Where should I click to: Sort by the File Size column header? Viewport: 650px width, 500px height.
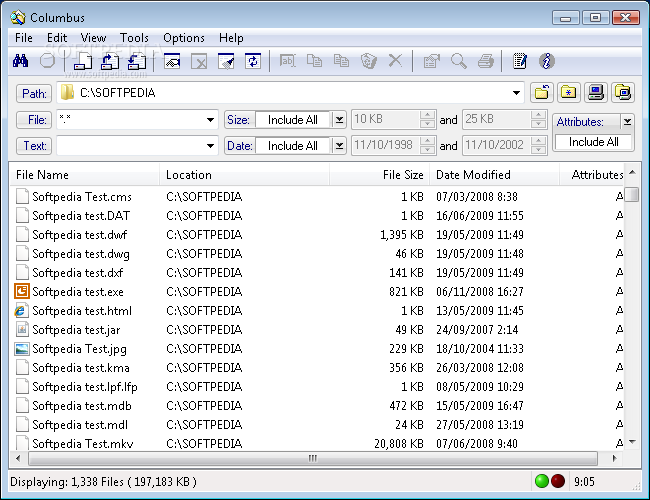pos(380,175)
